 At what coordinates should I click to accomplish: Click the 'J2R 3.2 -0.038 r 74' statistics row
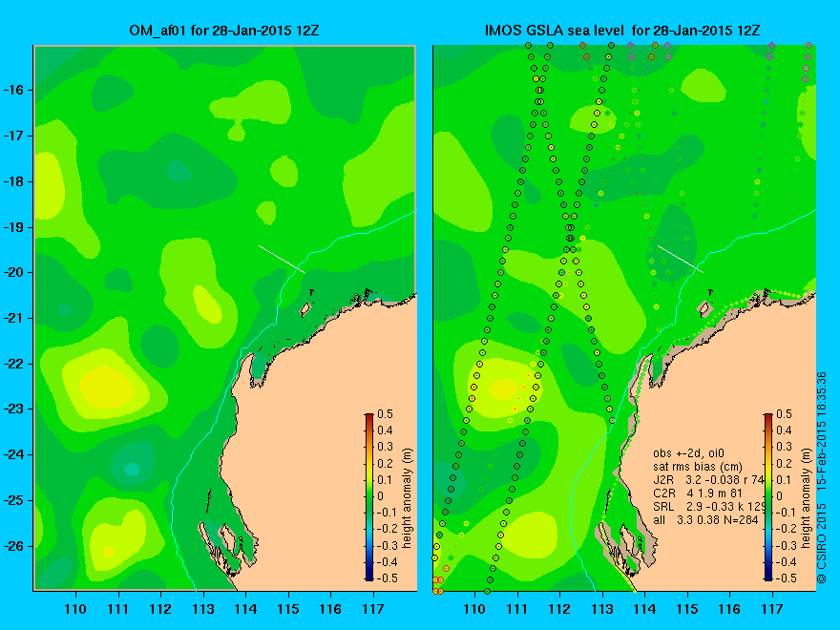(708, 479)
